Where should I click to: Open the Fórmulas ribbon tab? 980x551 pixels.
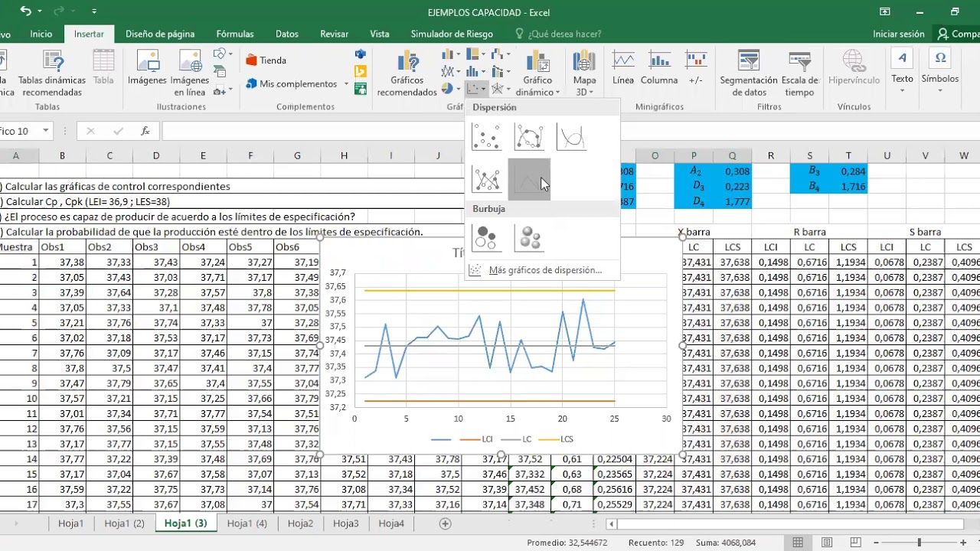[235, 34]
